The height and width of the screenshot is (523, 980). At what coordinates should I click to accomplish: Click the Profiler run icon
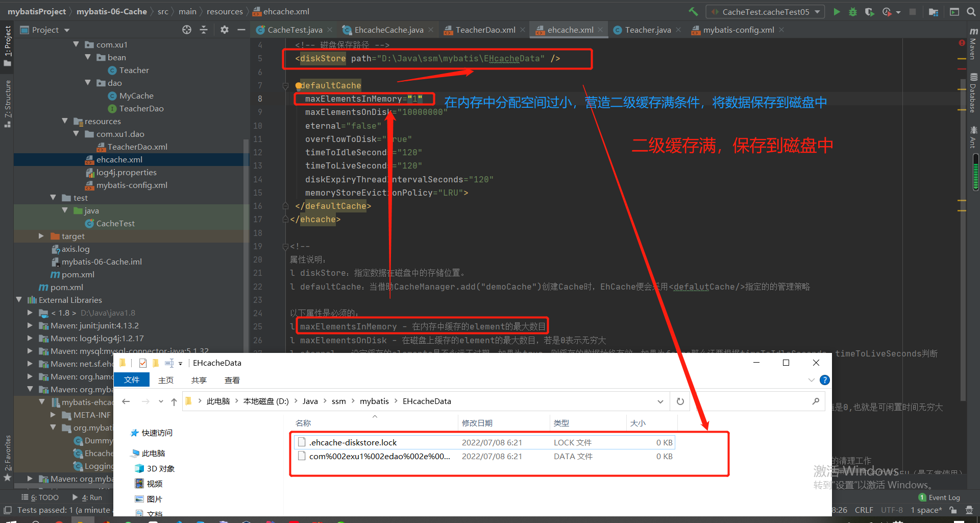pos(887,12)
